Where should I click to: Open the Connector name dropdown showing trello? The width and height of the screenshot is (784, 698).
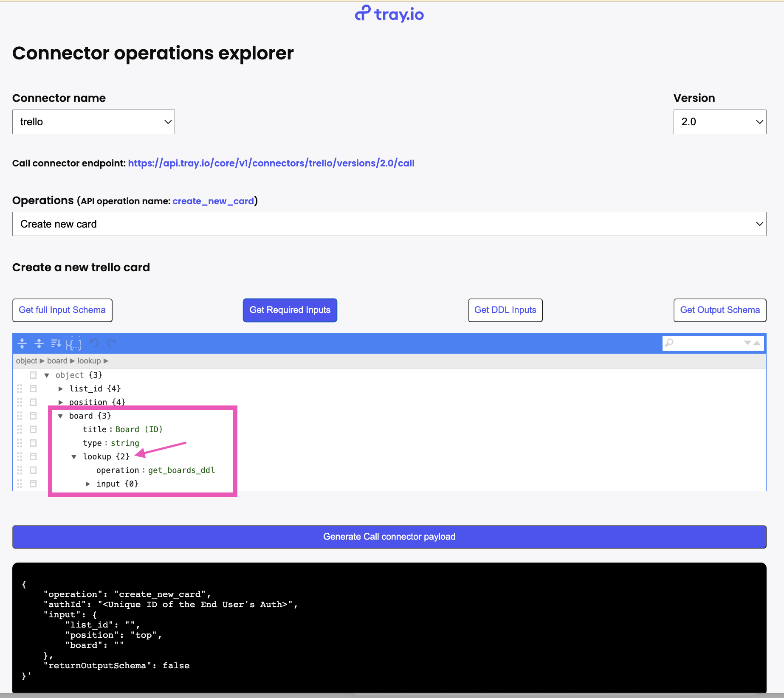pos(93,122)
